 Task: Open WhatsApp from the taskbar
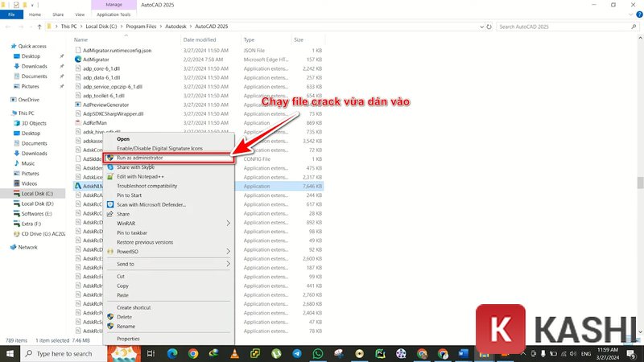[317, 353]
